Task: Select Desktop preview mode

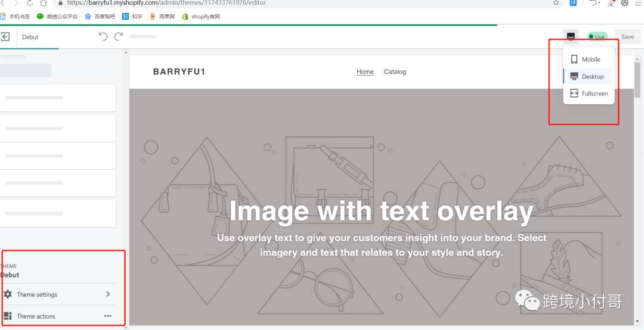Action: point(589,76)
